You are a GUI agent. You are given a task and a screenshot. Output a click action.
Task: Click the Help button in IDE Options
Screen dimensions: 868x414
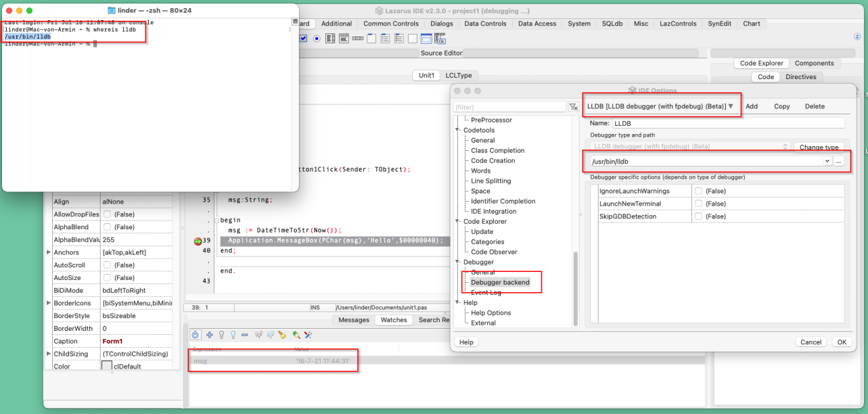tap(466, 342)
